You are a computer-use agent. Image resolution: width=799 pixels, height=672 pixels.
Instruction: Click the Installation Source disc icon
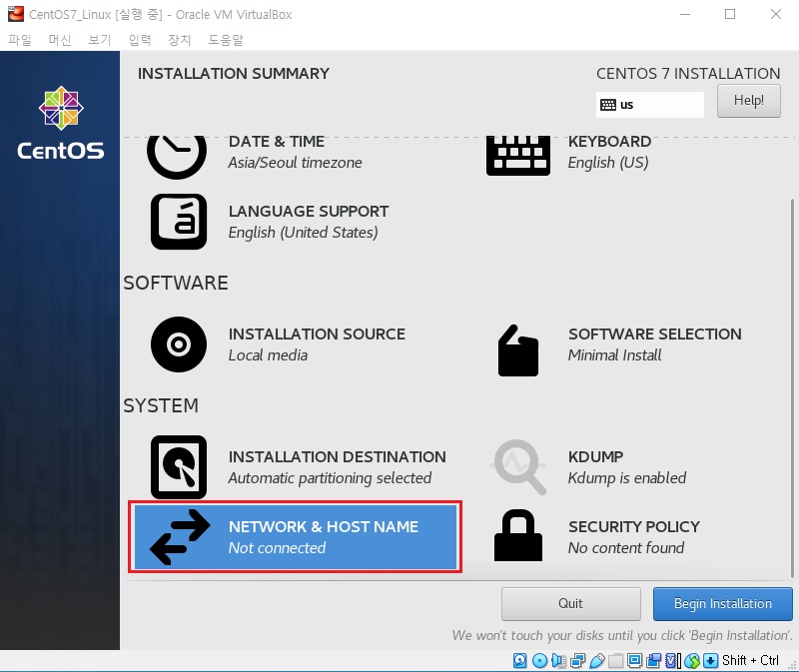pyautogui.click(x=179, y=344)
